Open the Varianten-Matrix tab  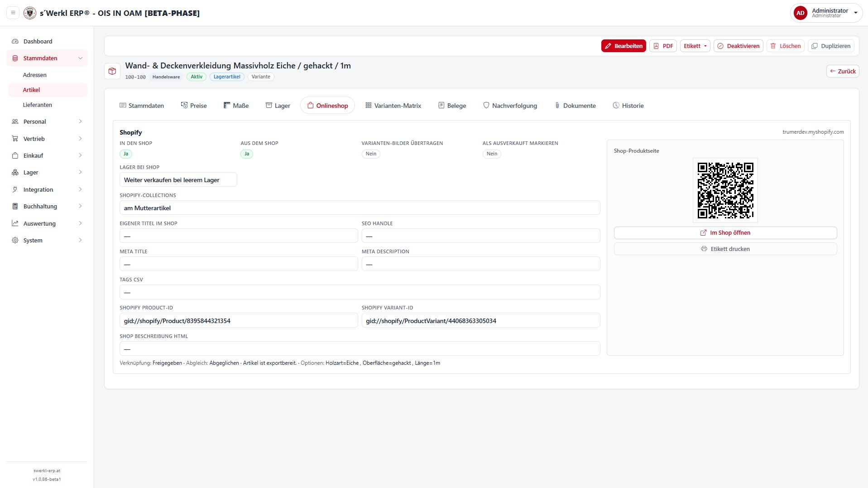(x=393, y=106)
